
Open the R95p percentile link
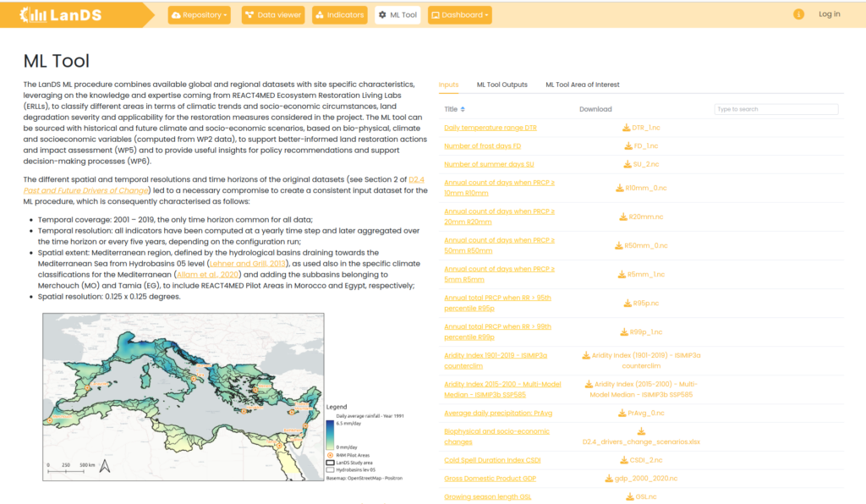point(497,303)
